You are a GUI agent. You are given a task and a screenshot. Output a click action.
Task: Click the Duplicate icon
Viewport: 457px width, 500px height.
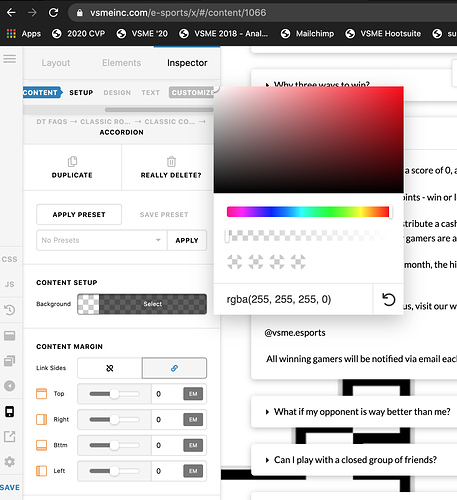(x=72, y=162)
